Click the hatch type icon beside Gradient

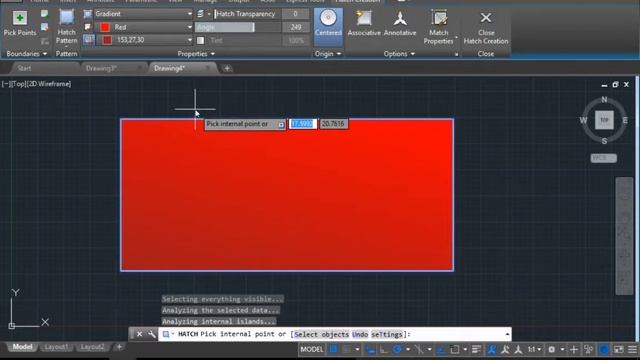[x=88, y=14]
